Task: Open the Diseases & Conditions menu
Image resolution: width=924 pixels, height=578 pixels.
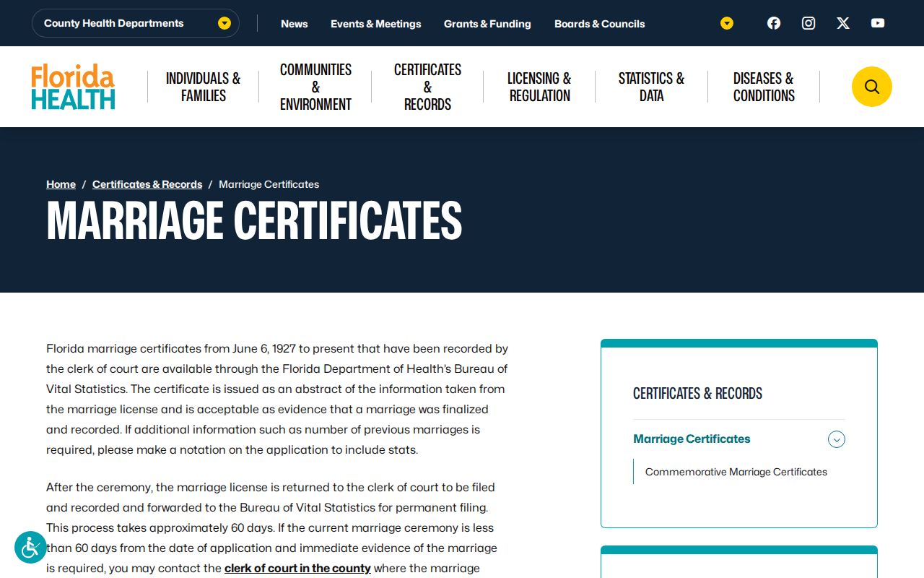Action: [764, 87]
